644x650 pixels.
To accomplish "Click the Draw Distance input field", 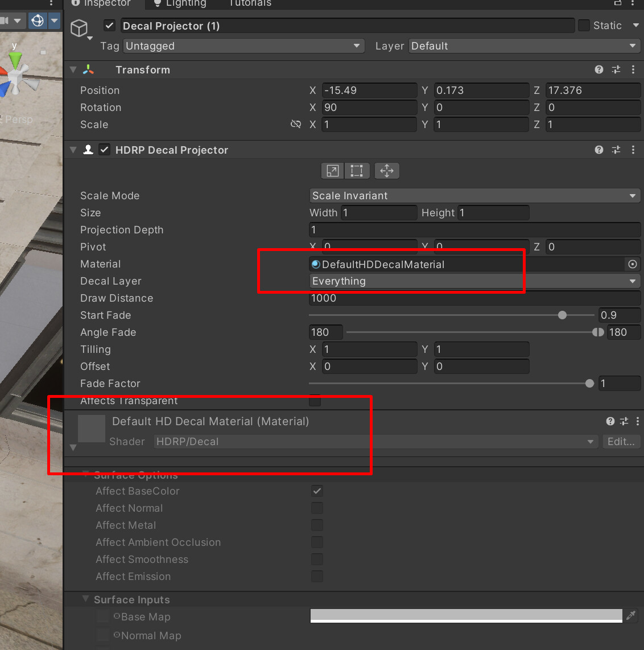I will pyautogui.click(x=475, y=298).
